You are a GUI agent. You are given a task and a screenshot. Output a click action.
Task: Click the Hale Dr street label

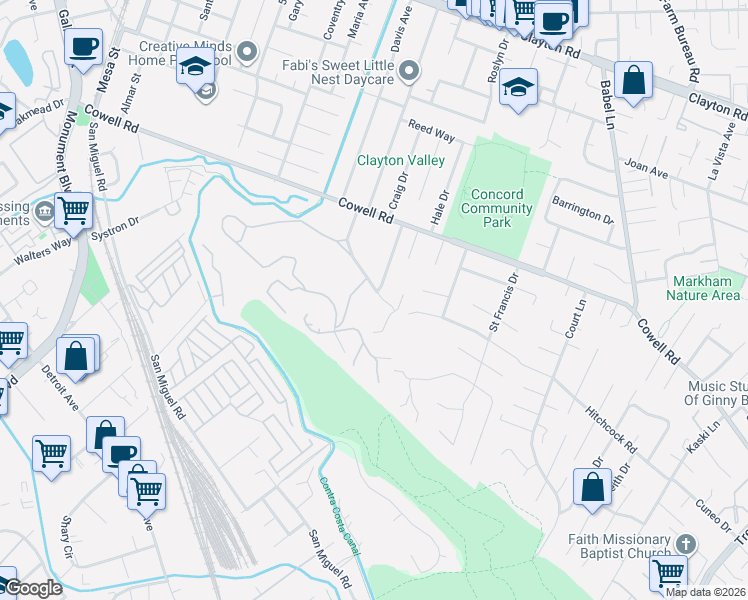pyautogui.click(x=440, y=207)
